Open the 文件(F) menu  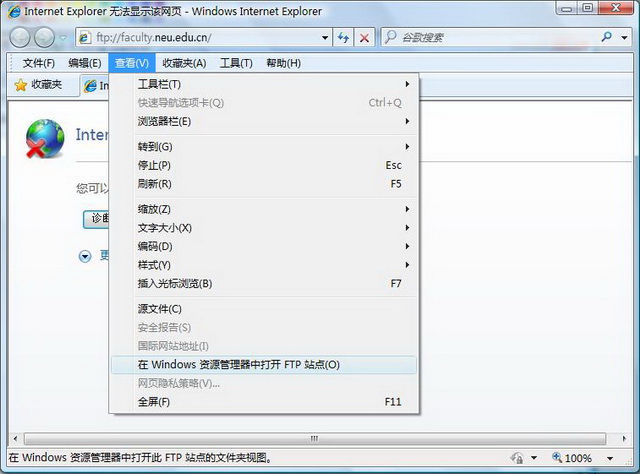tap(39, 63)
